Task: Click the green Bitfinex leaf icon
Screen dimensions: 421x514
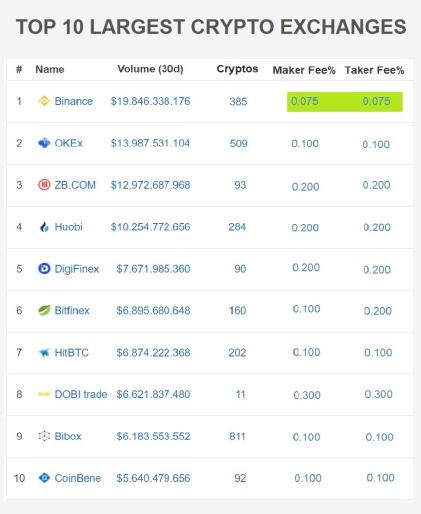Action: (44, 310)
